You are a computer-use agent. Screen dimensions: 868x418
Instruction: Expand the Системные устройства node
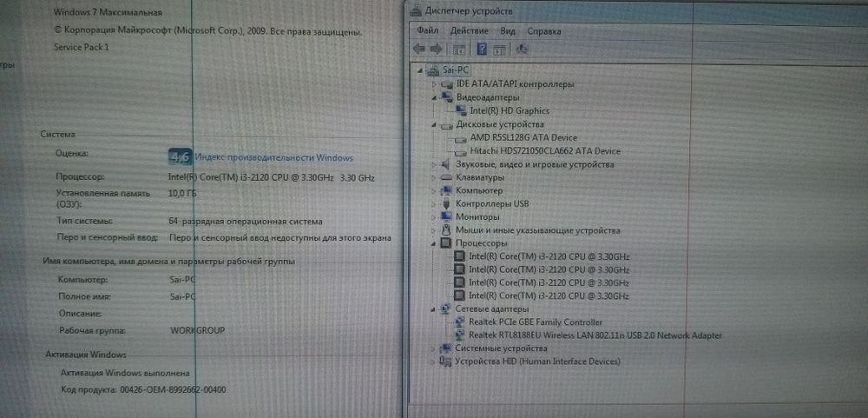433,348
